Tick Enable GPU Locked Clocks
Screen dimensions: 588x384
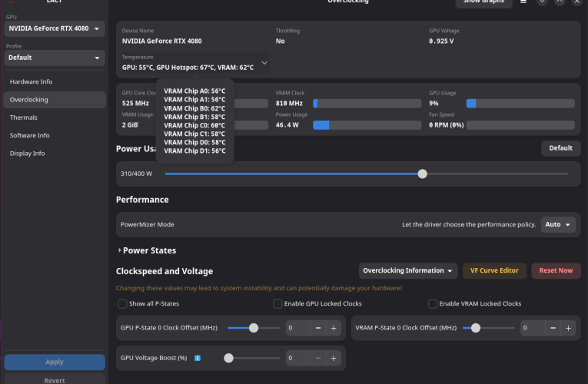click(277, 304)
